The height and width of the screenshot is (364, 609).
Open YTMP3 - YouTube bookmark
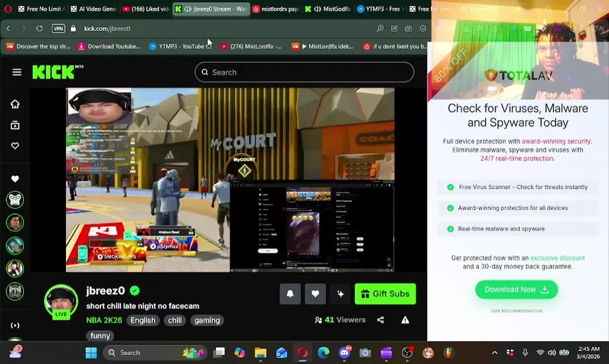click(x=180, y=47)
